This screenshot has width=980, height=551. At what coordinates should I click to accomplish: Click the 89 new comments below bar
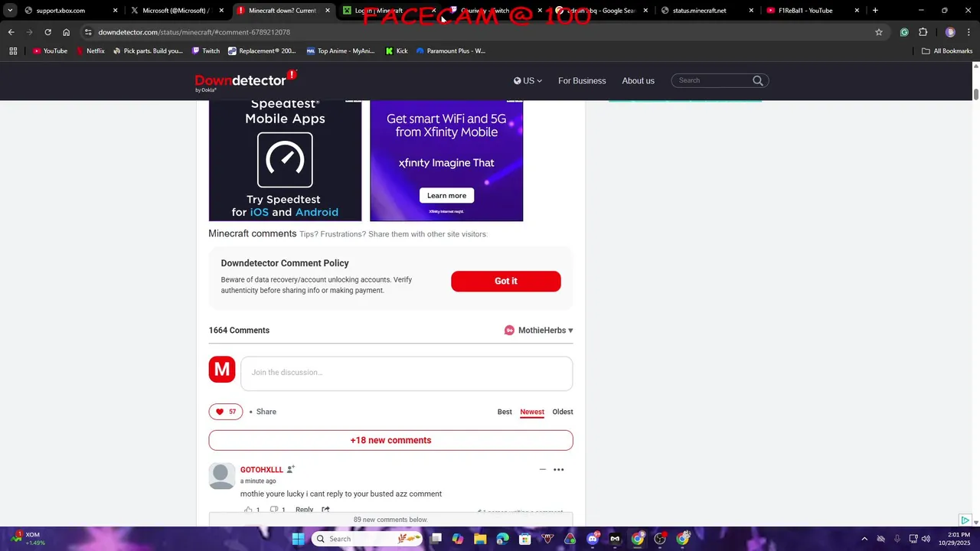click(x=390, y=520)
